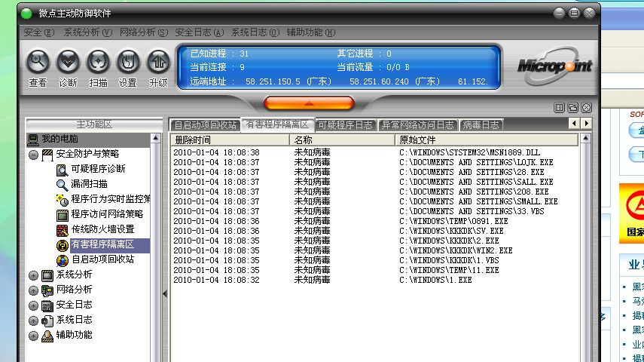
Task: Select the MSN1889.DLL quarantine row
Action: tap(374, 152)
